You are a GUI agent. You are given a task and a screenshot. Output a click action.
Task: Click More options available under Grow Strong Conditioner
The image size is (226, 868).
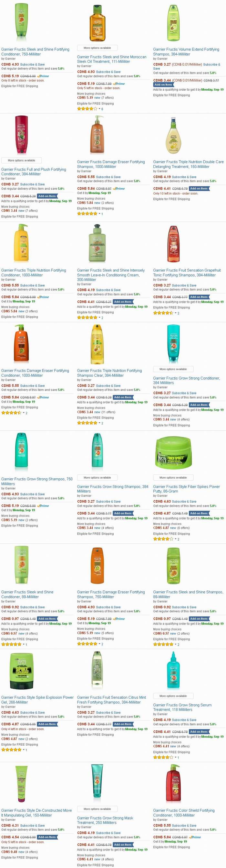pyautogui.click(x=173, y=369)
